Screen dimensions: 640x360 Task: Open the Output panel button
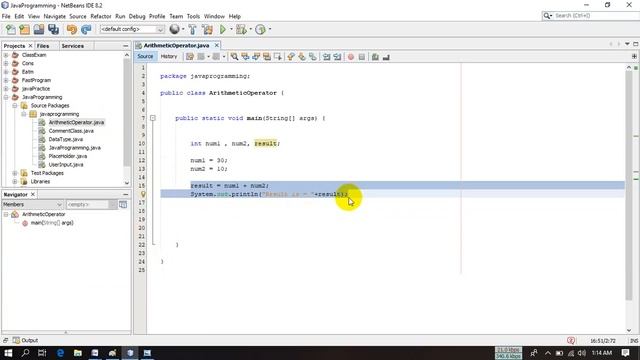pyautogui.click(x=25, y=340)
